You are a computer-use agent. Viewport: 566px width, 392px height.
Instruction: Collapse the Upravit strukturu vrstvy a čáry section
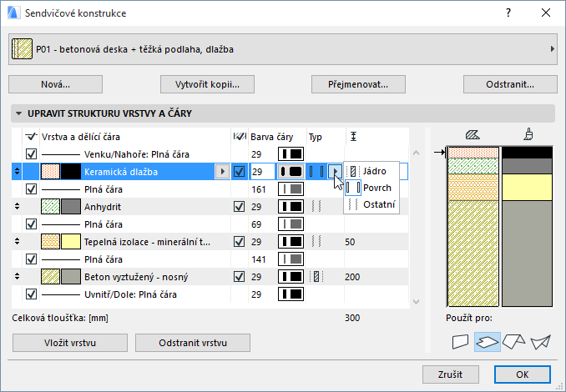pyautogui.click(x=18, y=113)
